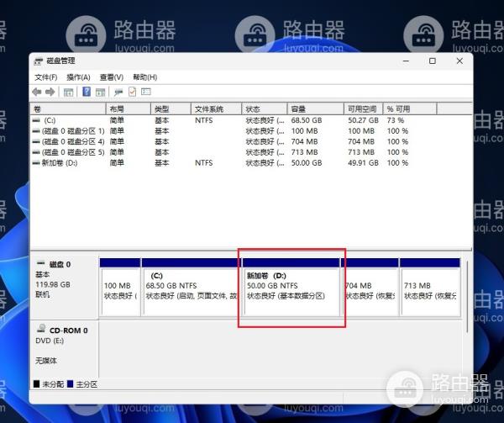Maximize the Disk Management window
This screenshot has width=504, height=423.
(433, 61)
